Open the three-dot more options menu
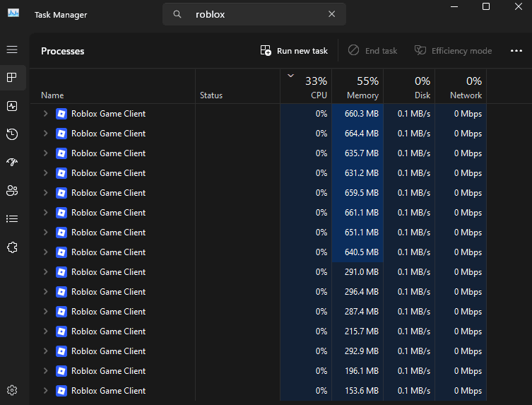The height and width of the screenshot is (405, 532). point(516,51)
